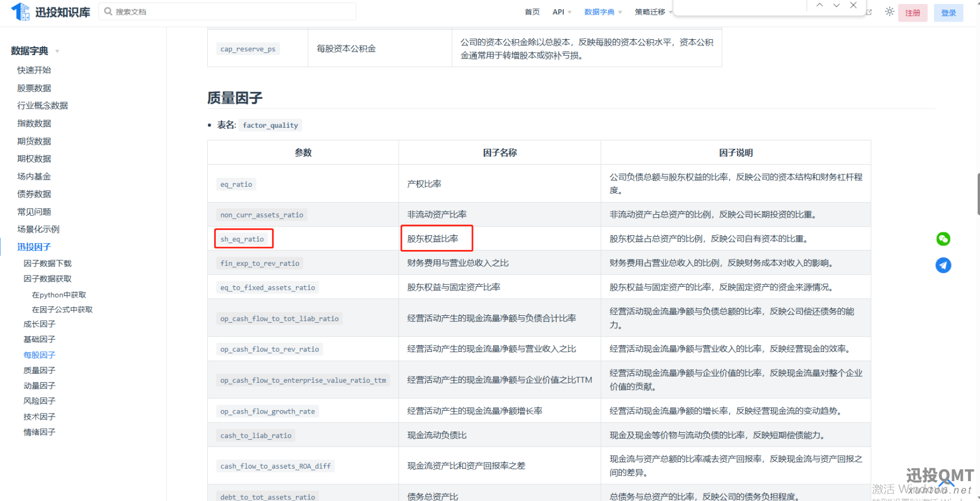Open the external link icon in navbar
980x501 pixels.
[x=869, y=12]
